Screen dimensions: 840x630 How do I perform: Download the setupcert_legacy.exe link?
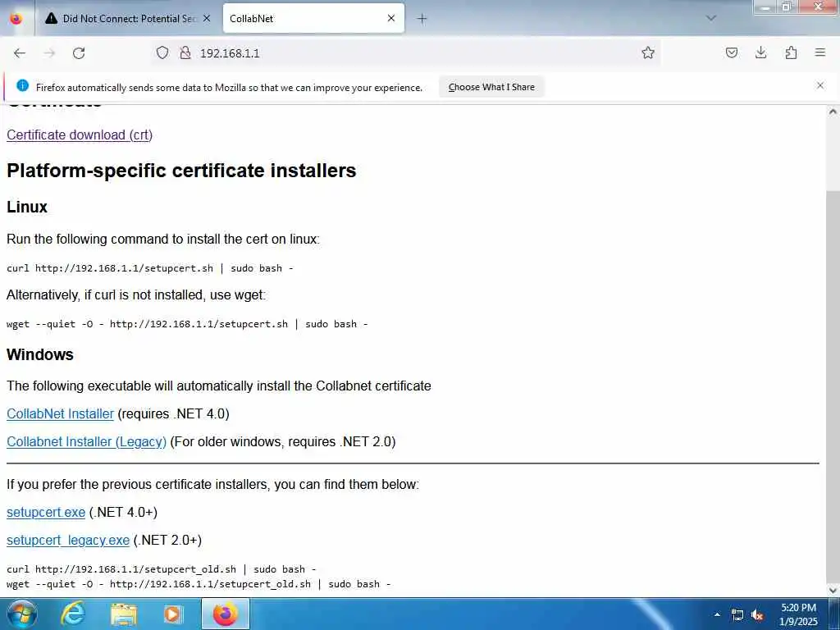click(x=68, y=540)
